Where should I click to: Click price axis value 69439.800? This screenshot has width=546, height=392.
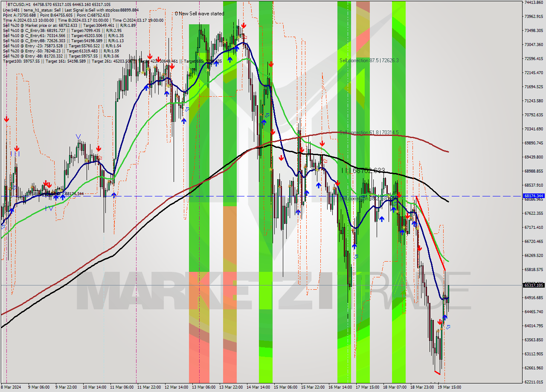(x=533, y=157)
